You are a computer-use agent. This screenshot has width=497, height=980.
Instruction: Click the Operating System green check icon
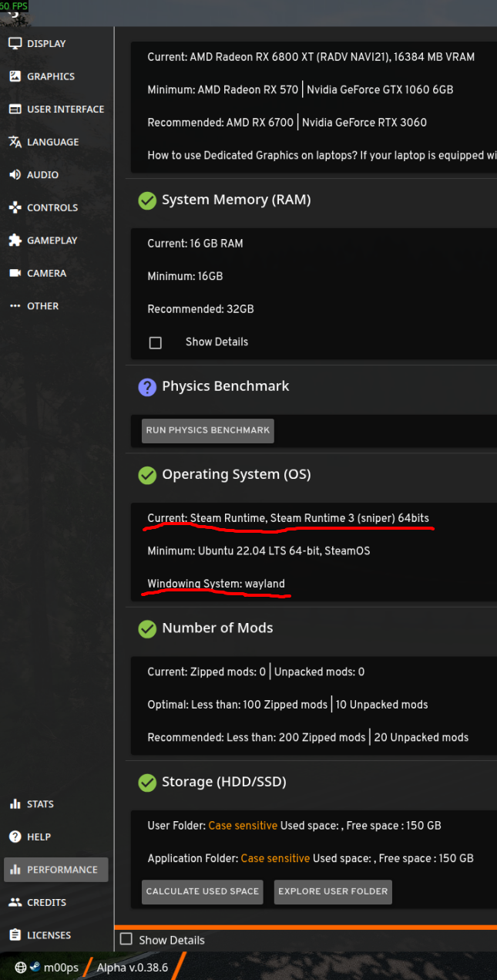coord(147,475)
